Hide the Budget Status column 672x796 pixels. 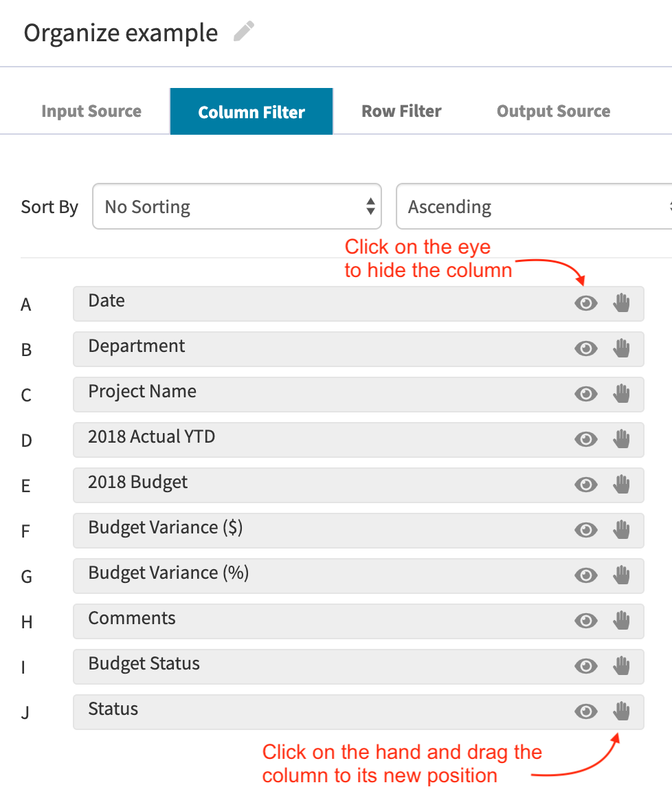585,665
